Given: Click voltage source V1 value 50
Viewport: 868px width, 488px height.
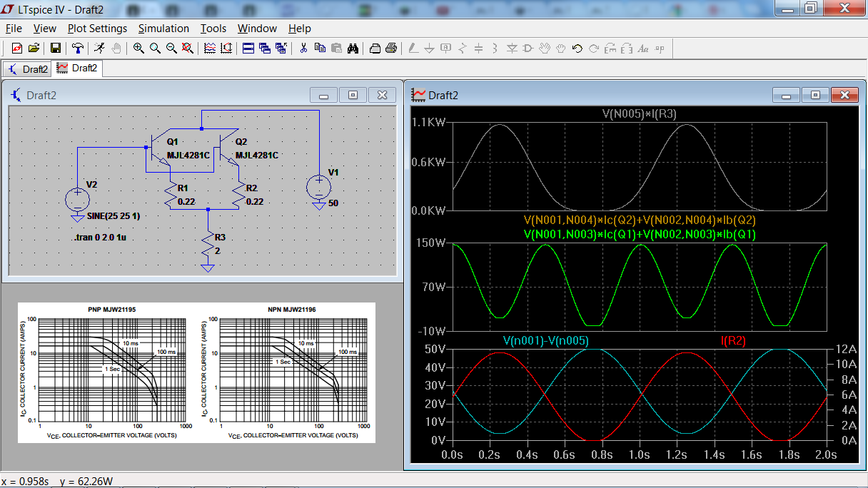Looking at the screenshot, I should [333, 203].
